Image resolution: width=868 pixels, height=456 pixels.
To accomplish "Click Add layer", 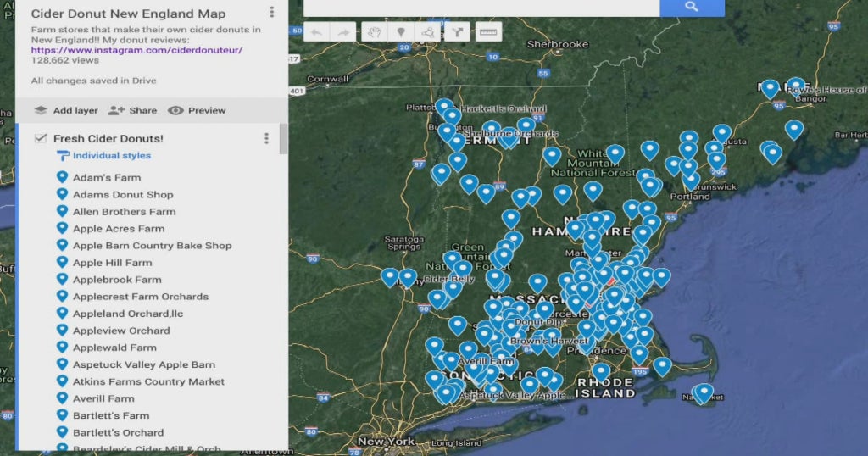I will tap(66, 110).
